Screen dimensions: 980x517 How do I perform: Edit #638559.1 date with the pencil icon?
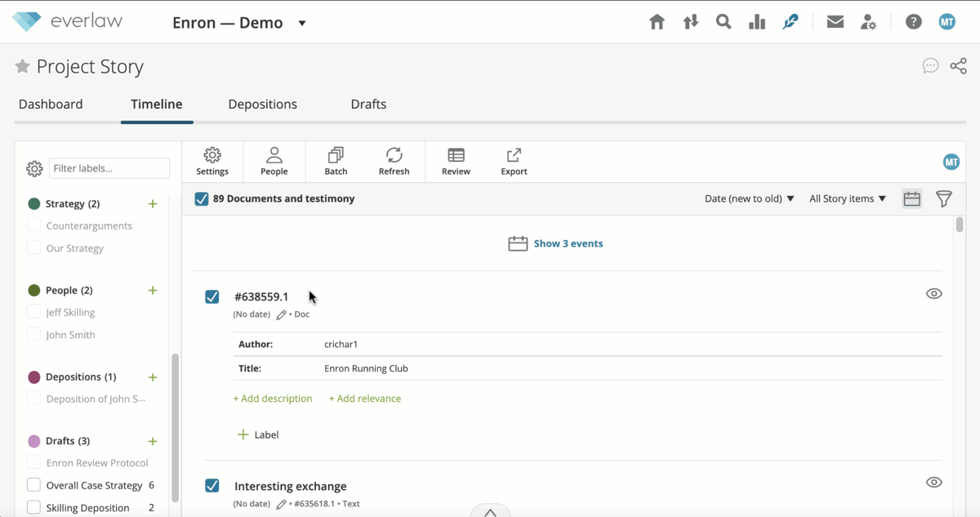pyautogui.click(x=282, y=314)
